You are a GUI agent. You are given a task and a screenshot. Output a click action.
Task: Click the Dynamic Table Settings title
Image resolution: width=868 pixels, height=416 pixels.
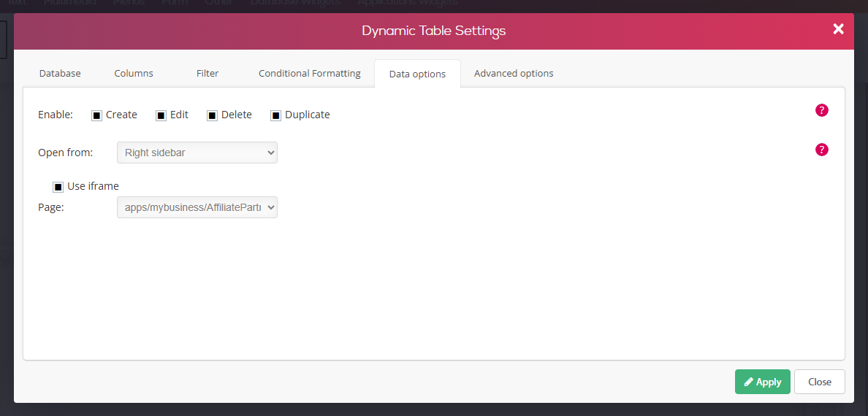tap(433, 31)
